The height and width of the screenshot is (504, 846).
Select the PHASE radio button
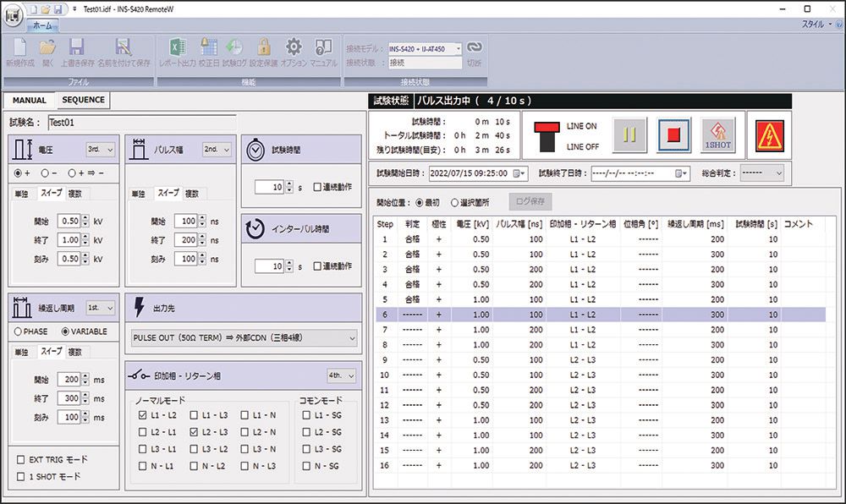(18, 331)
